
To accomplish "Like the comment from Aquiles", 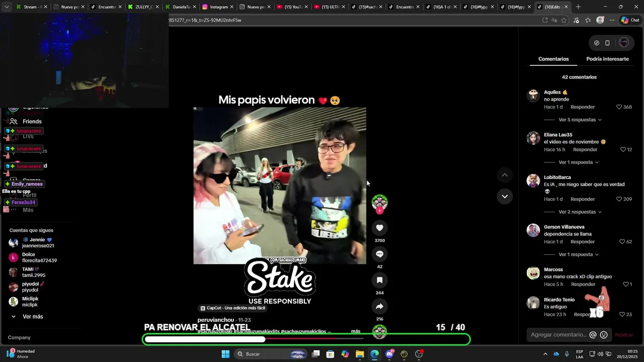I will [619, 107].
